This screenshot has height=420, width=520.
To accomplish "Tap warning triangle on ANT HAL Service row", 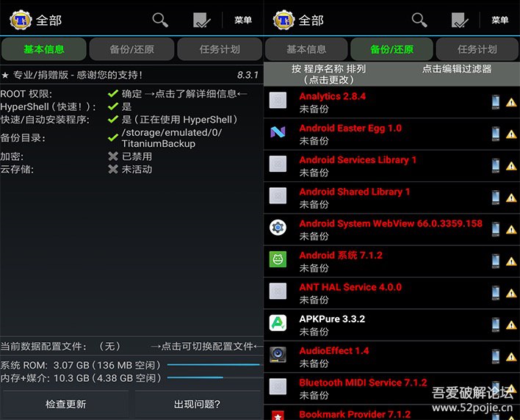I will click(511, 294).
